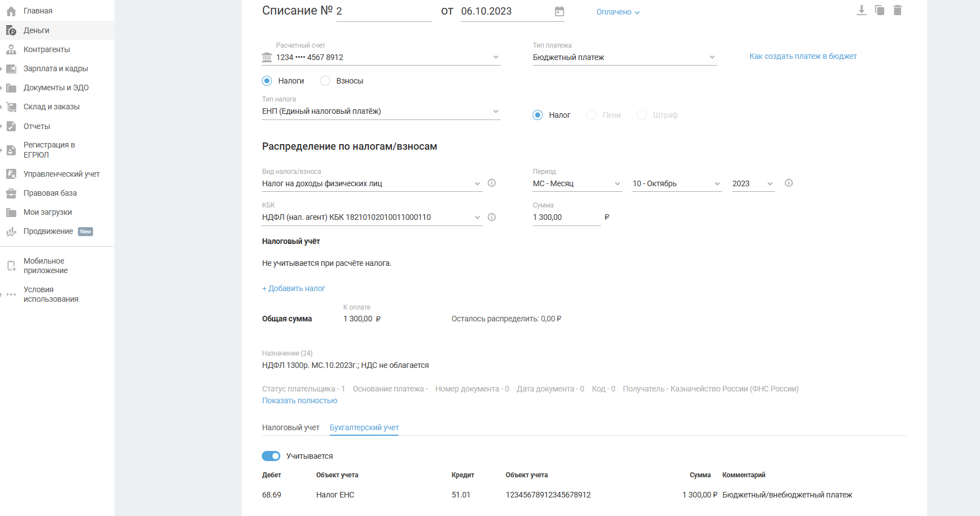The width and height of the screenshot is (980, 516).
Task: Select the Пени radio button
Action: click(x=591, y=115)
